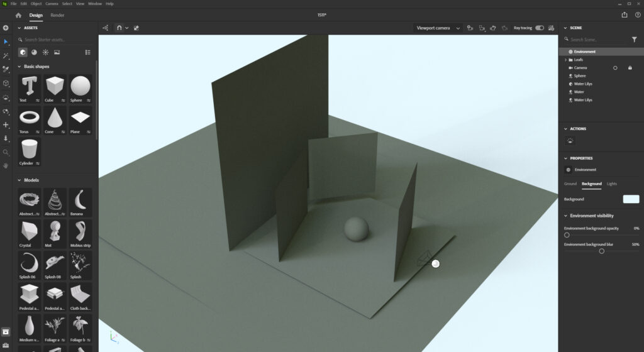The width and height of the screenshot is (644, 352).
Task: Show the Lights asset category
Action: click(x=45, y=52)
